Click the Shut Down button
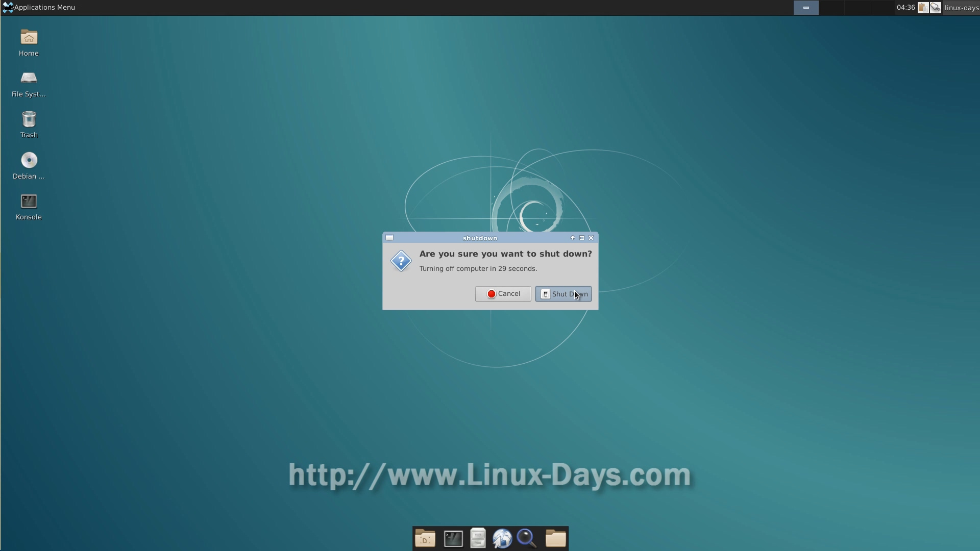Viewport: 980px width, 551px height. click(563, 294)
